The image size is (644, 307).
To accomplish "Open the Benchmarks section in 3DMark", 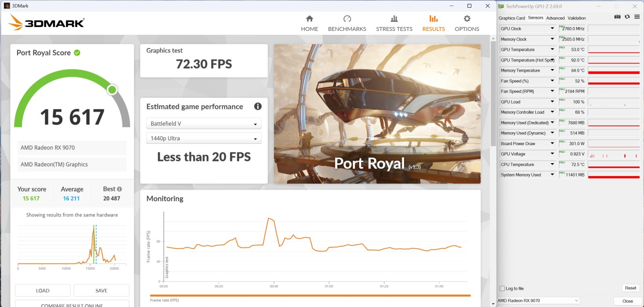I will (347, 24).
